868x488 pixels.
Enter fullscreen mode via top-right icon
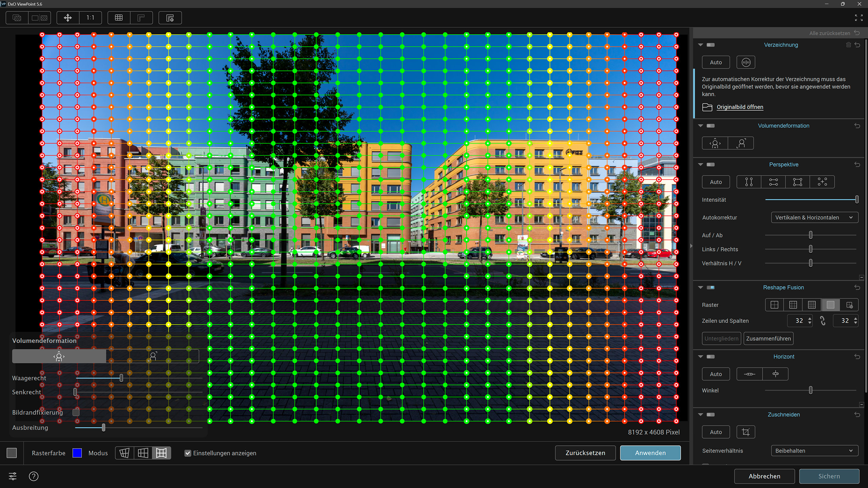click(x=859, y=18)
